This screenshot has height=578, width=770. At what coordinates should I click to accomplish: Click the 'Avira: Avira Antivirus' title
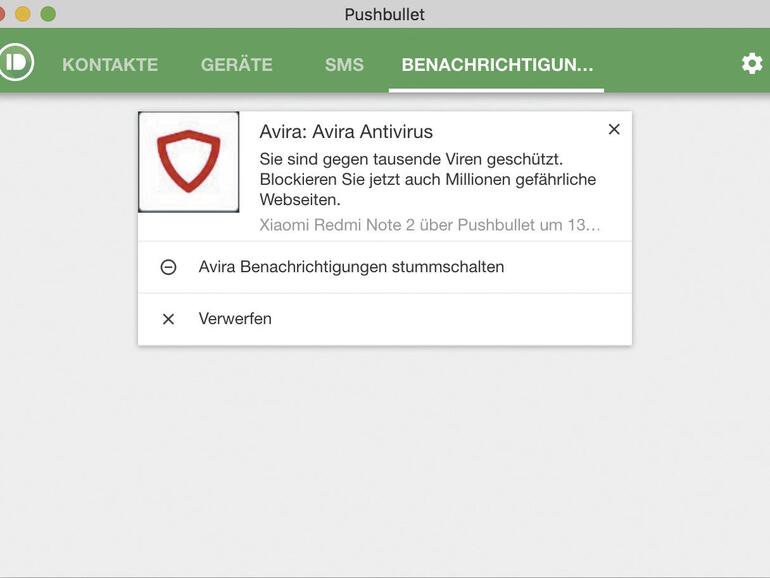pyautogui.click(x=346, y=132)
